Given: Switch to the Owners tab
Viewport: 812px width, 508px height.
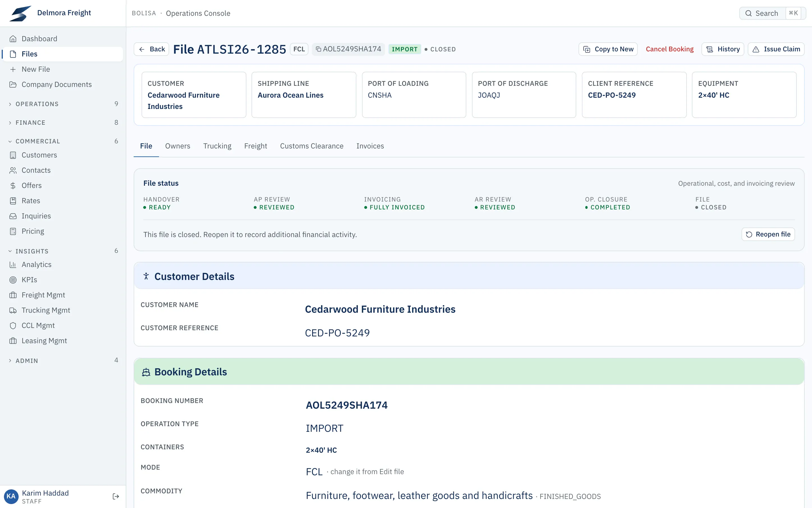Looking at the screenshot, I should [178, 146].
